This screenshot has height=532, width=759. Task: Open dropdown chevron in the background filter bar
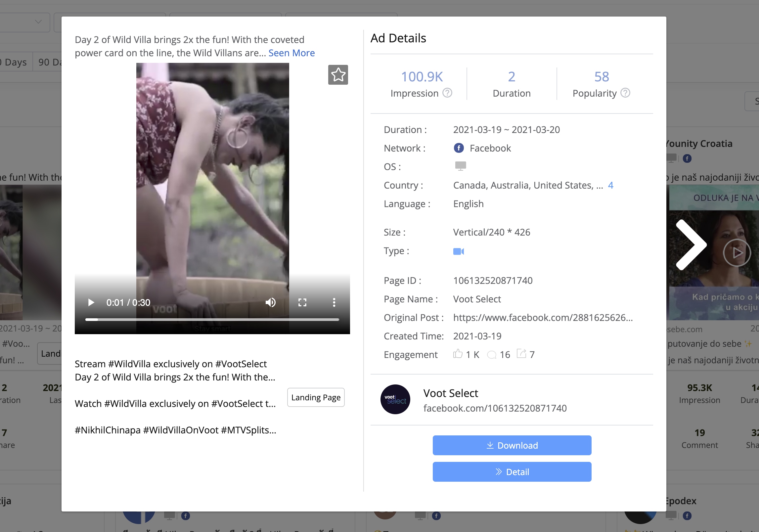(38, 22)
